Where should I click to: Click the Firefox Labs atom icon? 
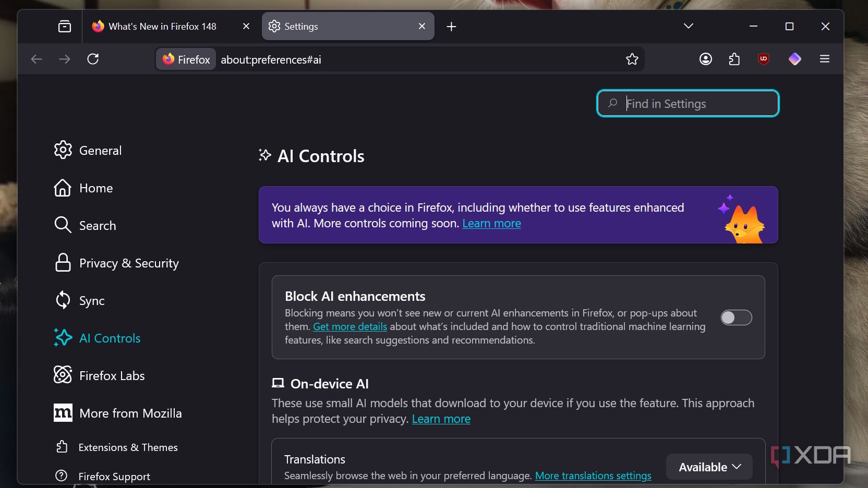63,375
